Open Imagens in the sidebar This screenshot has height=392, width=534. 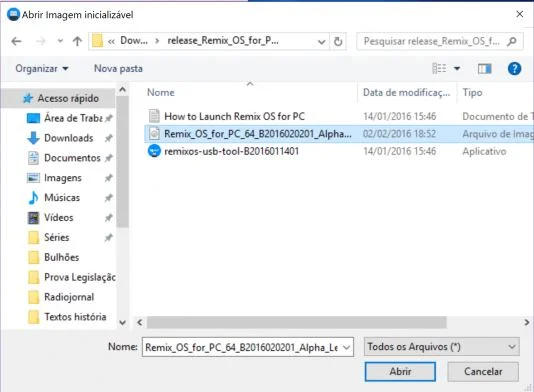(x=63, y=178)
